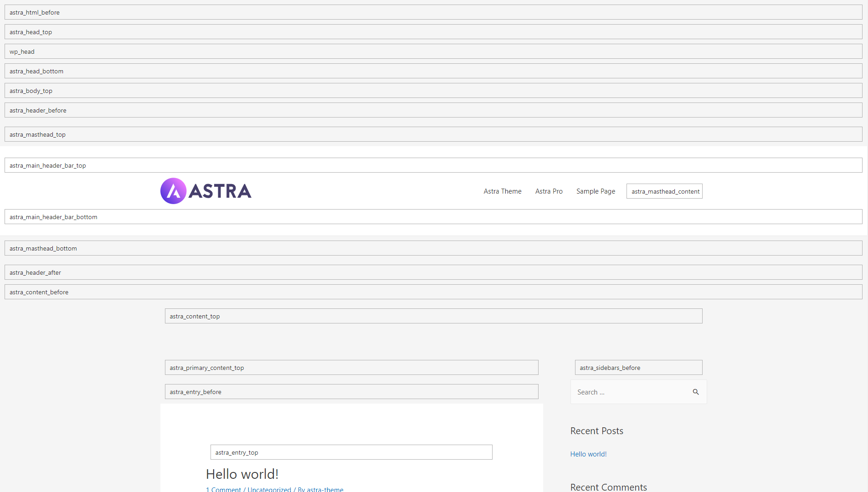868x492 pixels.
Task: Click the astra_head_bottom hook label
Action: click(36, 71)
